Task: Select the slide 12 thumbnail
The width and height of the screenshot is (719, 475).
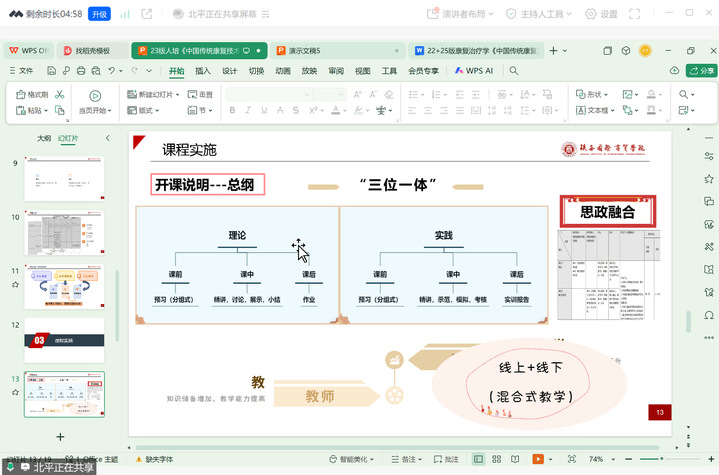Action: click(64, 340)
